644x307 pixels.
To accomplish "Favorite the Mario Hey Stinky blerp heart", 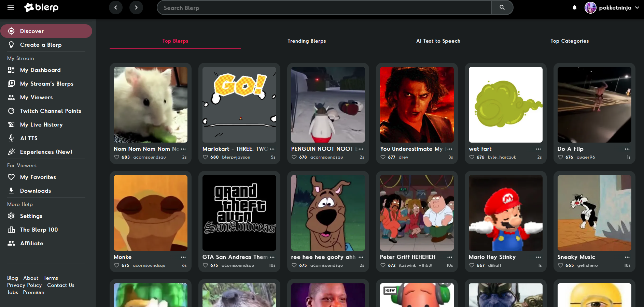I will (x=472, y=265).
